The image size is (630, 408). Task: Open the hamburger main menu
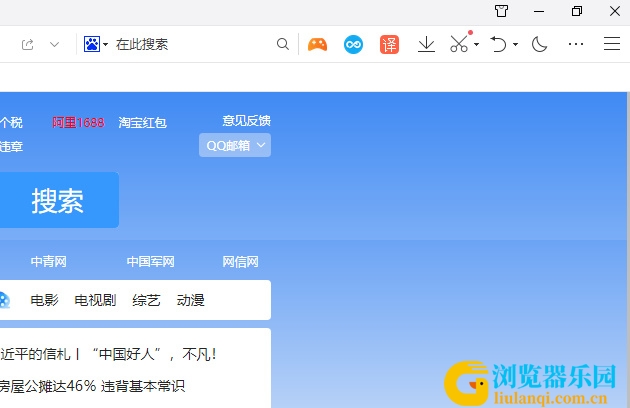[x=612, y=44]
